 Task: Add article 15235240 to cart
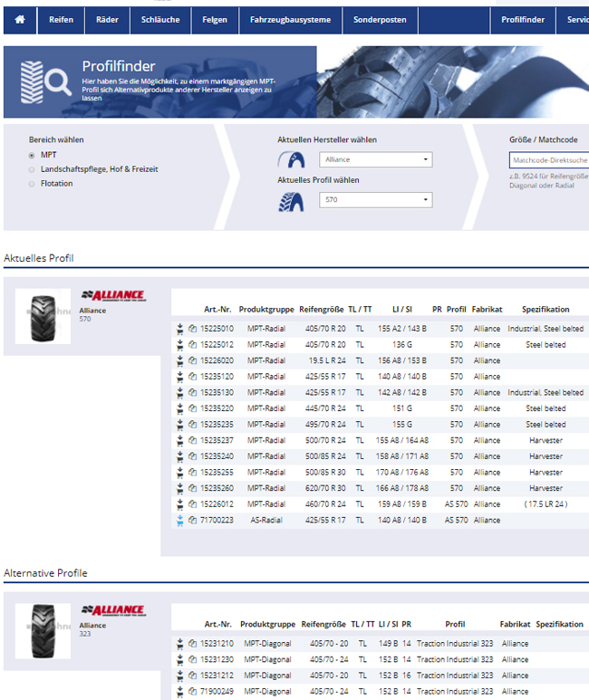tap(179, 456)
